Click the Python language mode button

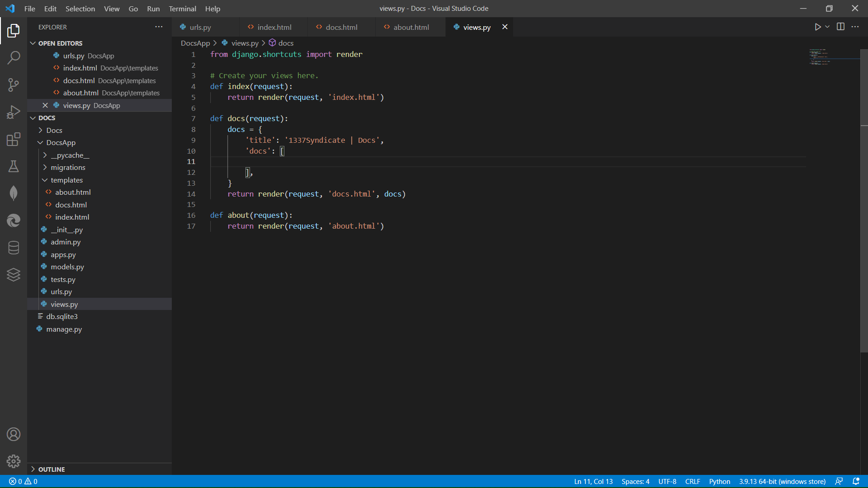click(x=719, y=481)
